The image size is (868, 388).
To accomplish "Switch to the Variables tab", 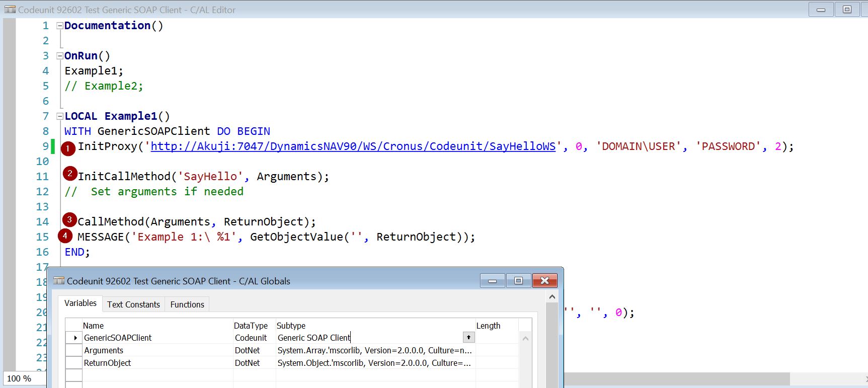I will tap(80, 303).
